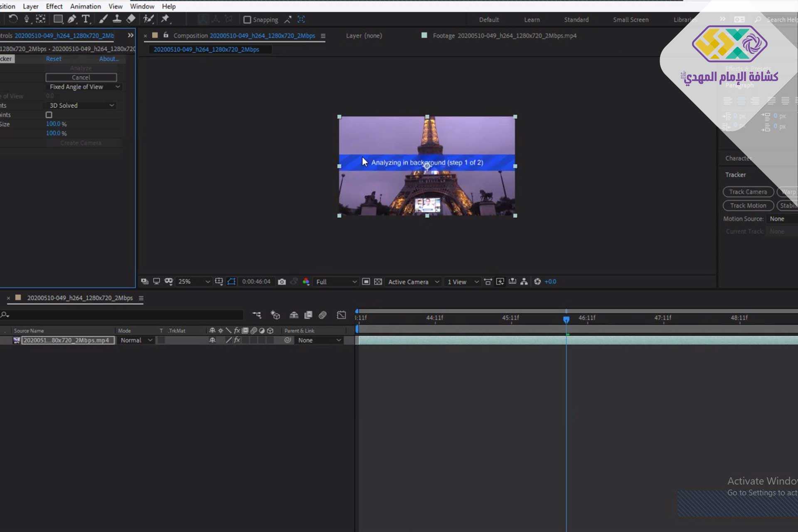Click the Track Motion button
Screen dimensions: 798x532
pyautogui.click(x=748, y=206)
